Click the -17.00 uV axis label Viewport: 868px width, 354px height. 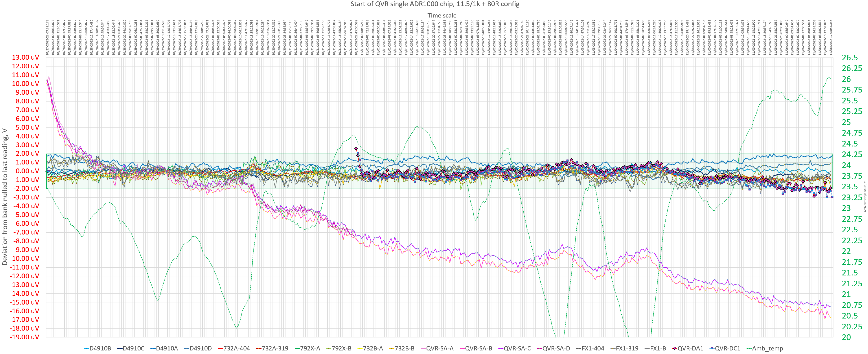(x=25, y=320)
